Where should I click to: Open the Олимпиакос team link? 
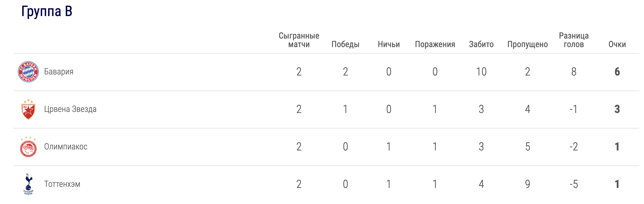pyautogui.click(x=66, y=147)
